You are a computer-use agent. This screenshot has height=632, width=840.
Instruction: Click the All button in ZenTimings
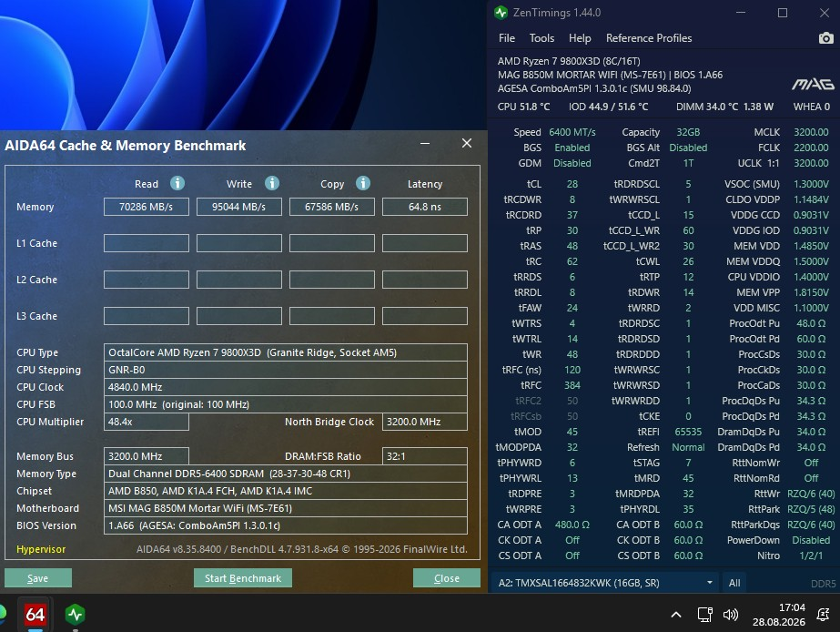click(x=734, y=583)
